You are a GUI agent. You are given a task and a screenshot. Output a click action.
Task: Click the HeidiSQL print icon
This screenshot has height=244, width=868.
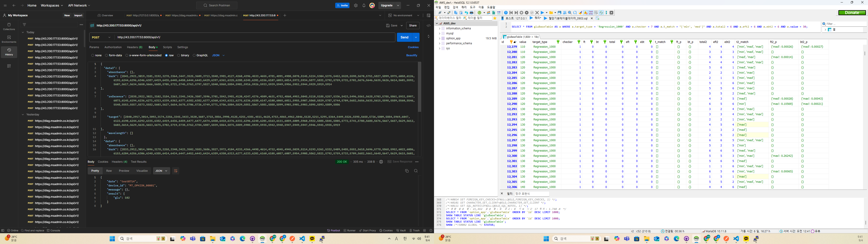click(472, 13)
